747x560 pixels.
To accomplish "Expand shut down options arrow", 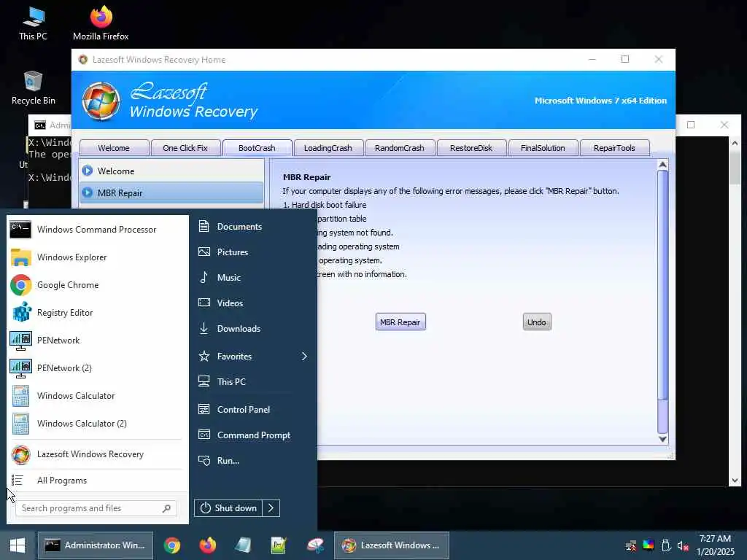I will point(271,508).
